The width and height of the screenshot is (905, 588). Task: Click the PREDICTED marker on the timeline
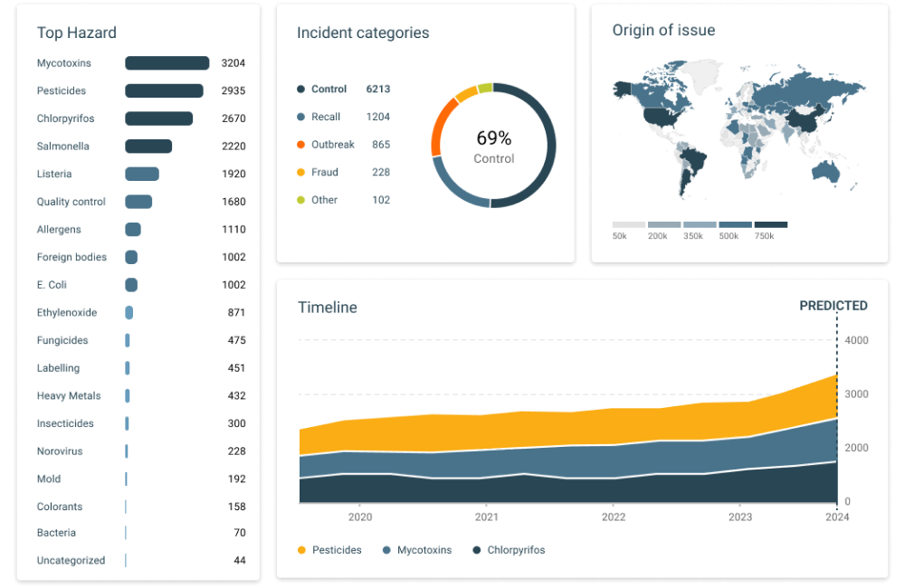click(834, 306)
